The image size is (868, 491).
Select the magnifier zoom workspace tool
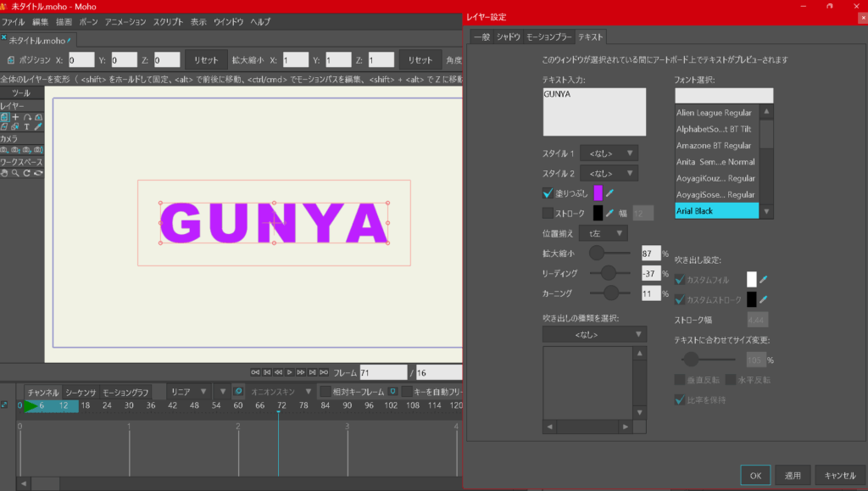(x=16, y=173)
